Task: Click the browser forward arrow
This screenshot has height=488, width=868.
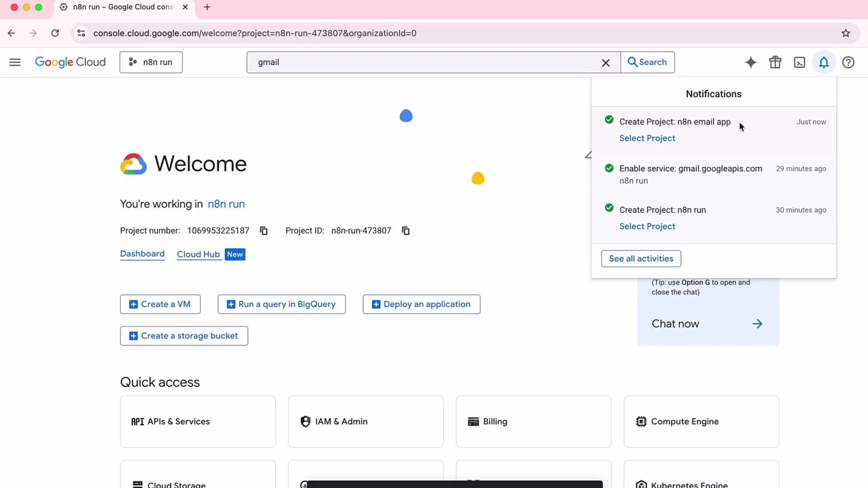Action: click(x=33, y=33)
